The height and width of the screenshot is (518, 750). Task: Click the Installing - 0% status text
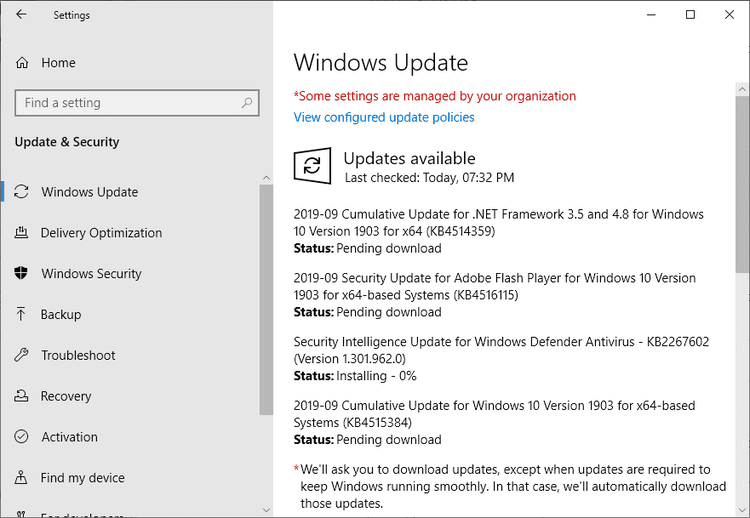click(x=376, y=376)
